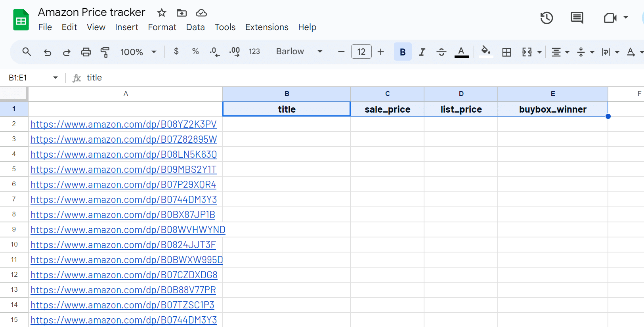Open the B08YZ2K3PV Amazon link
This screenshot has height=327, width=644.
[x=124, y=124]
